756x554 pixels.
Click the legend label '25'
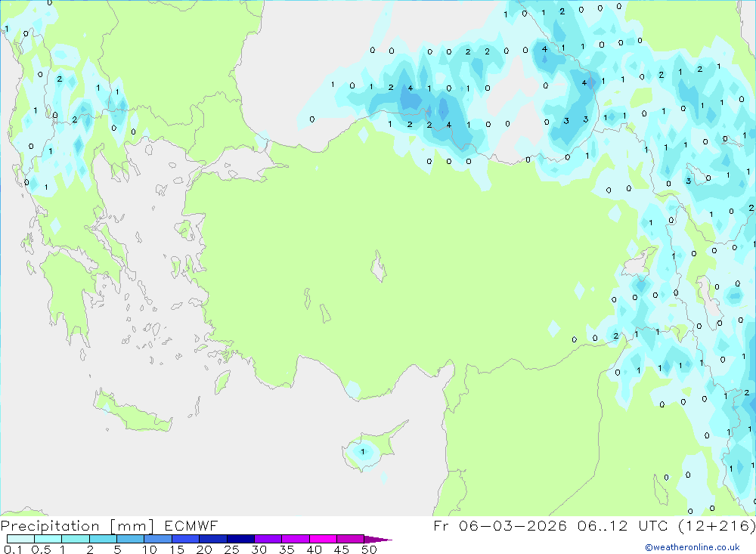point(232,549)
